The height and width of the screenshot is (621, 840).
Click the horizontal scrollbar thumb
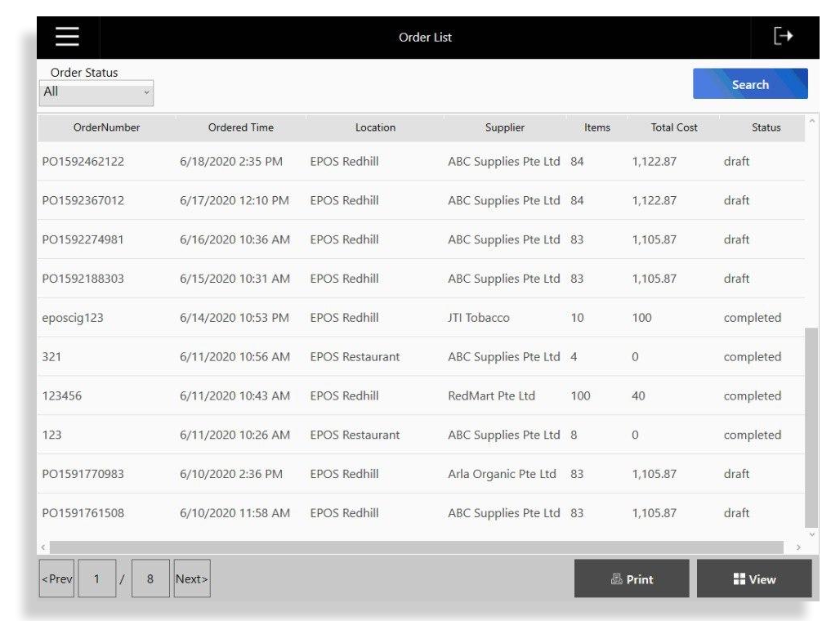(x=416, y=547)
